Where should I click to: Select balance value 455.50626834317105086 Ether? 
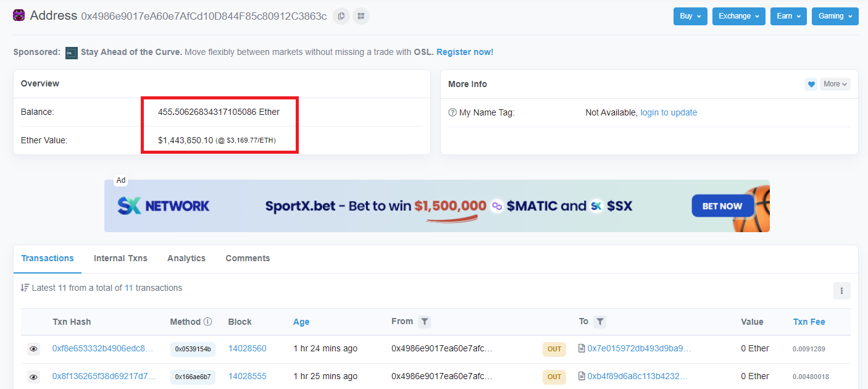point(219,112)
